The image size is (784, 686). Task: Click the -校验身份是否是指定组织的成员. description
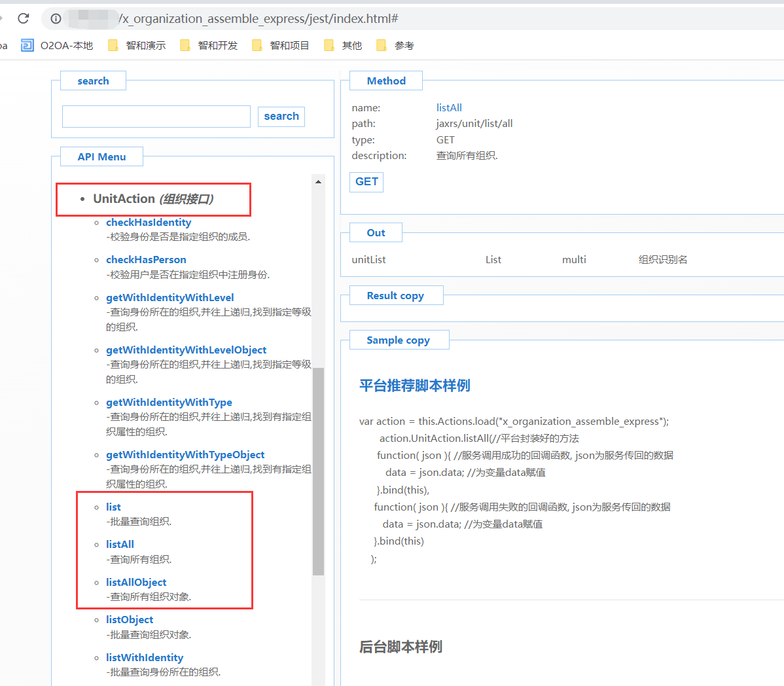click(178, 236)
